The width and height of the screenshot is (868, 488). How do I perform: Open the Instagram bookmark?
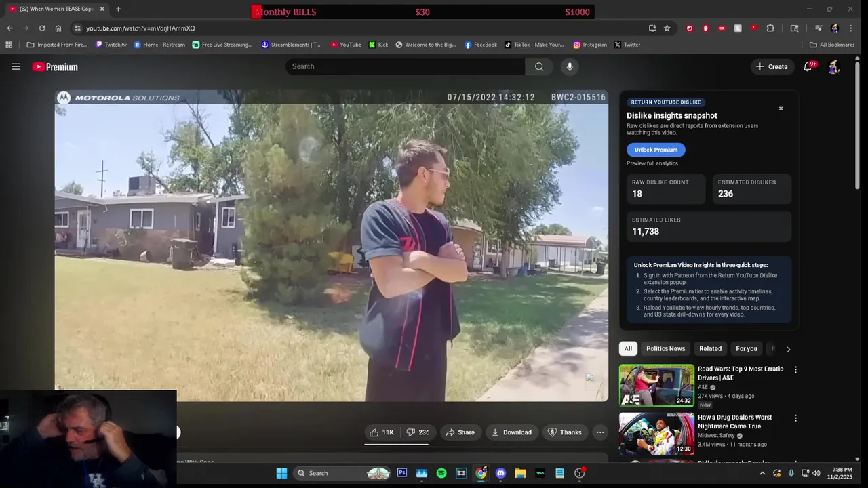(590, 45)
